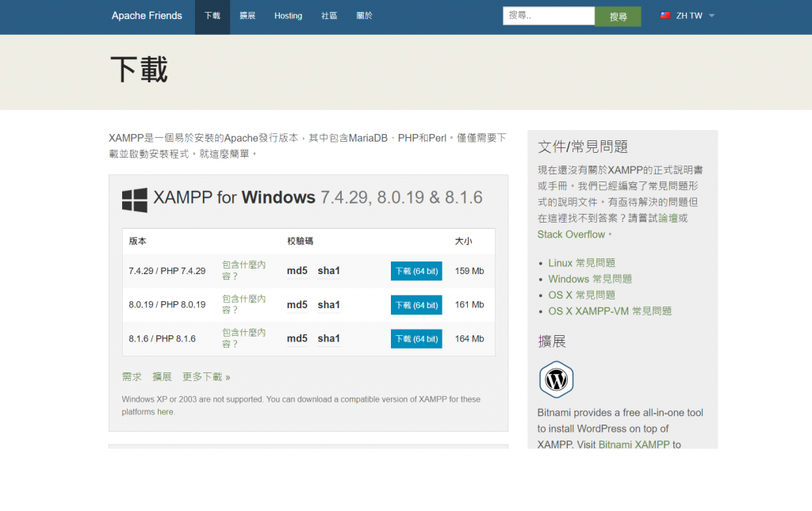Click the 大小 column header

(x=463, y=241)
